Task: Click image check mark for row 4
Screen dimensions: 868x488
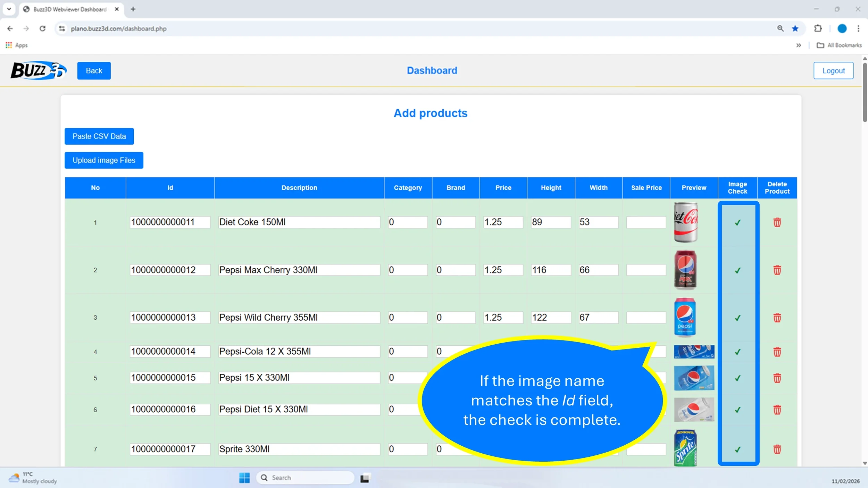Action: tap(737, 352)
